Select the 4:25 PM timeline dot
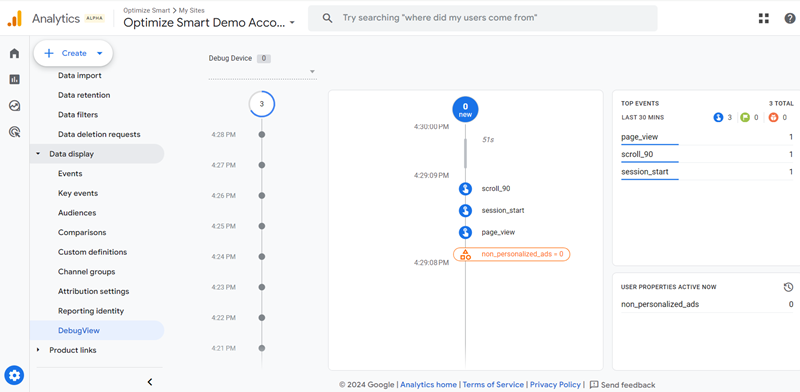This screenshot has width=800, height=392. click(262, 226)
